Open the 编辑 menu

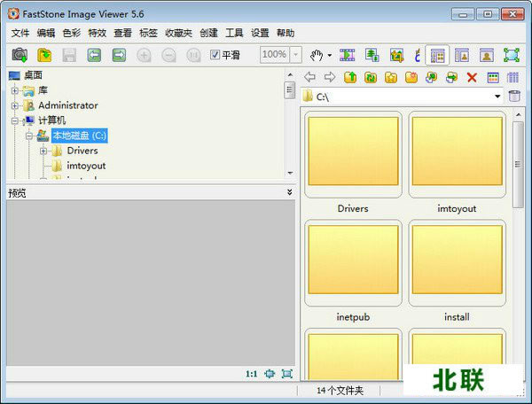tap(46, 33)
